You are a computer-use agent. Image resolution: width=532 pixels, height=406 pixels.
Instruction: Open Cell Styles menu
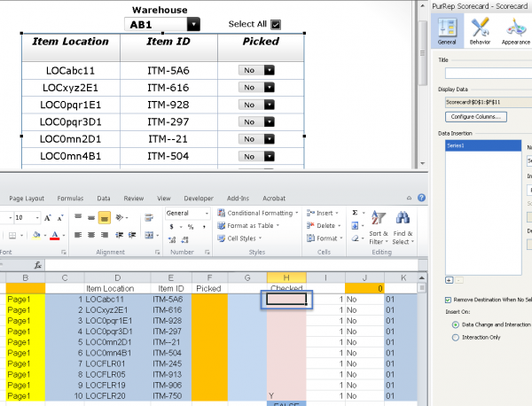pos(239,238)
